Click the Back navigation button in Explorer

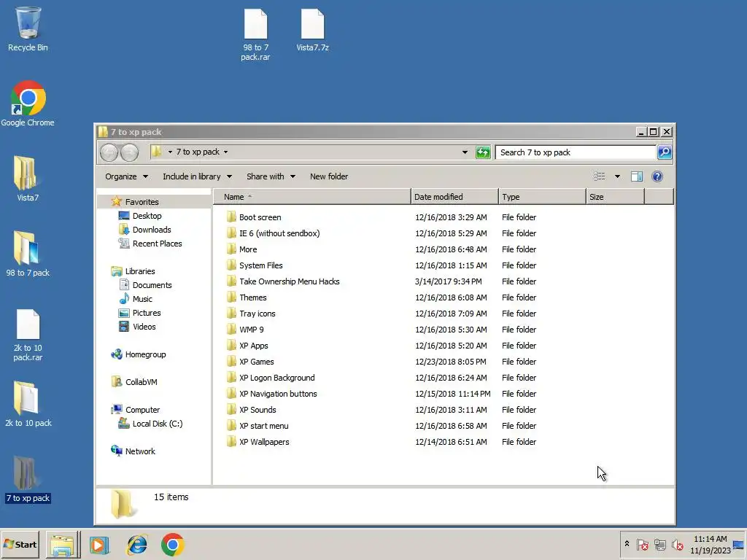[x=109, y=152]
